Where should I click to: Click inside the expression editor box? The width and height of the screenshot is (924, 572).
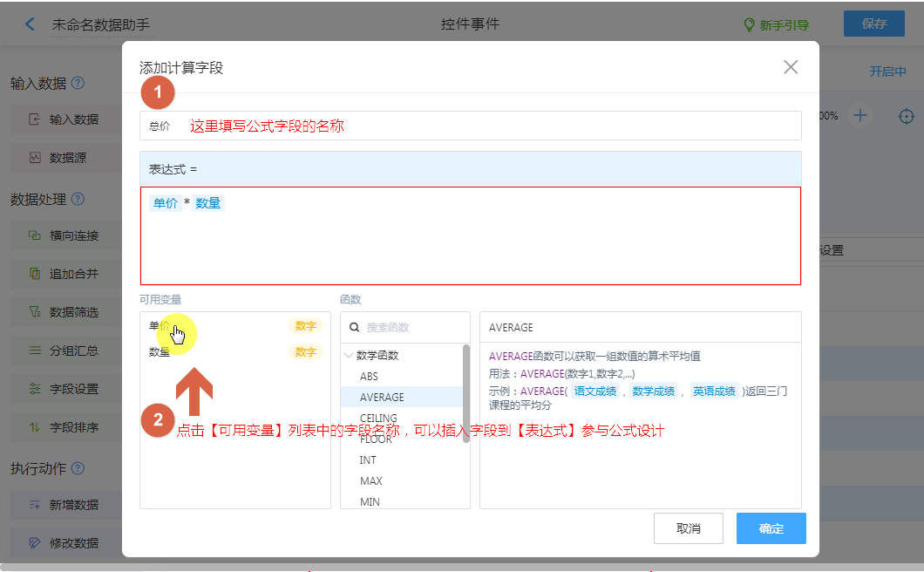click(x=471, y=244)
